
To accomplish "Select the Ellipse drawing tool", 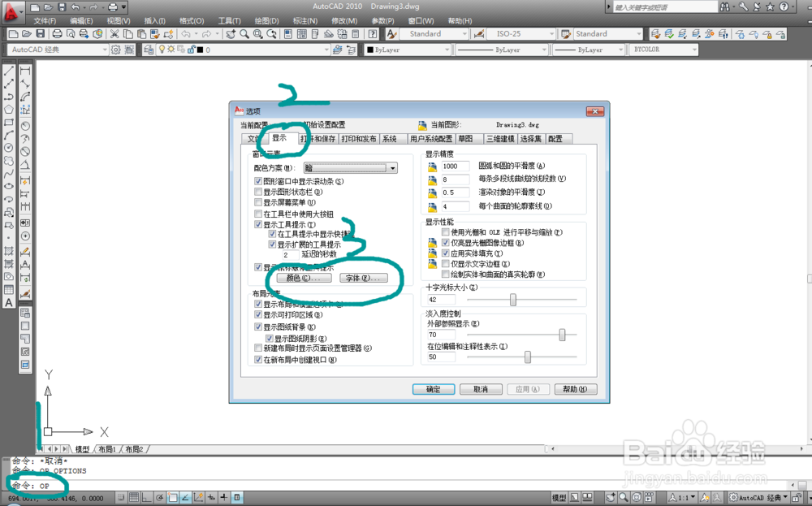I will click(x=9, y=187).
